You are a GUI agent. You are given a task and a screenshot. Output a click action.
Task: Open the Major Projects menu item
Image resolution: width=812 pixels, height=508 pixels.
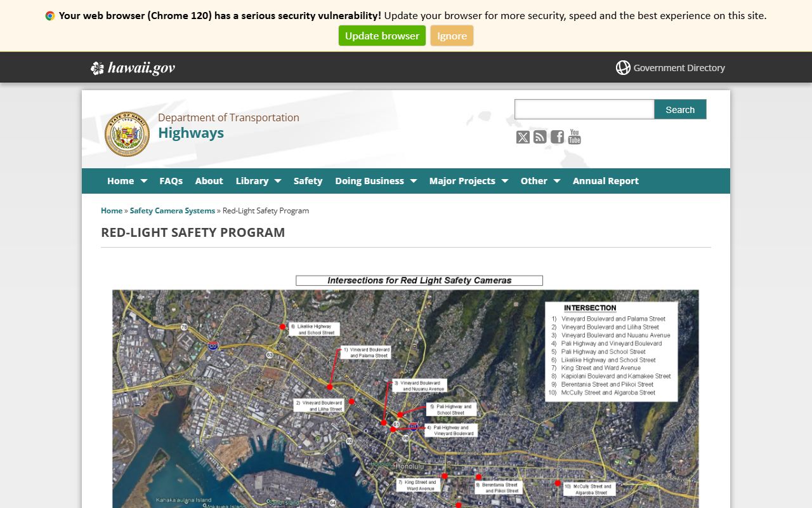click(462, 181)
